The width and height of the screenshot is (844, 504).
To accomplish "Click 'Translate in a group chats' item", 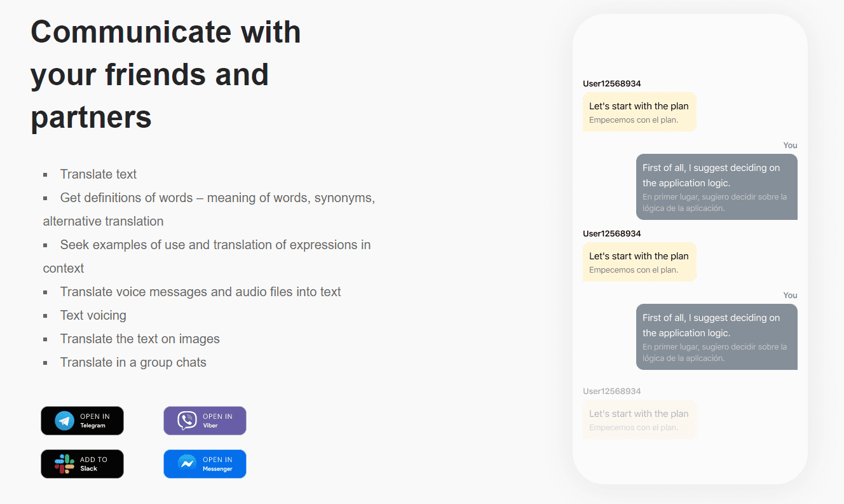I will point(133,362).
